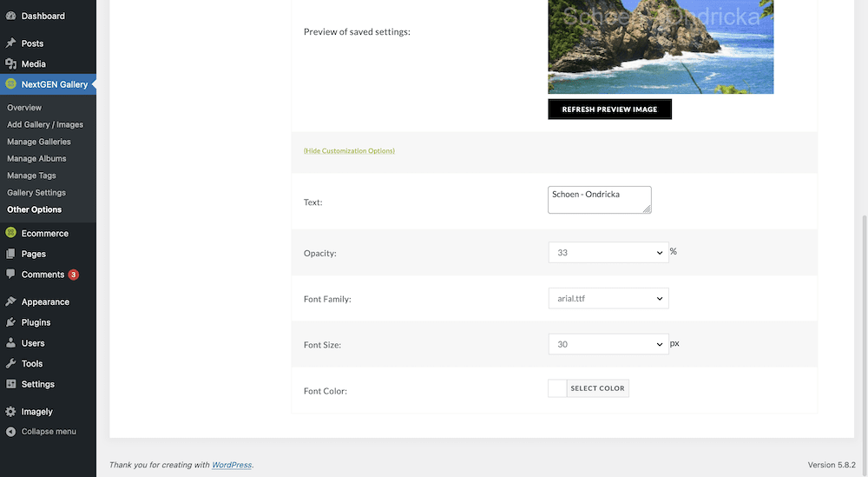868x477 pixels.
Task: Click Refresh Preview Image button
Action: click(609, 109)
